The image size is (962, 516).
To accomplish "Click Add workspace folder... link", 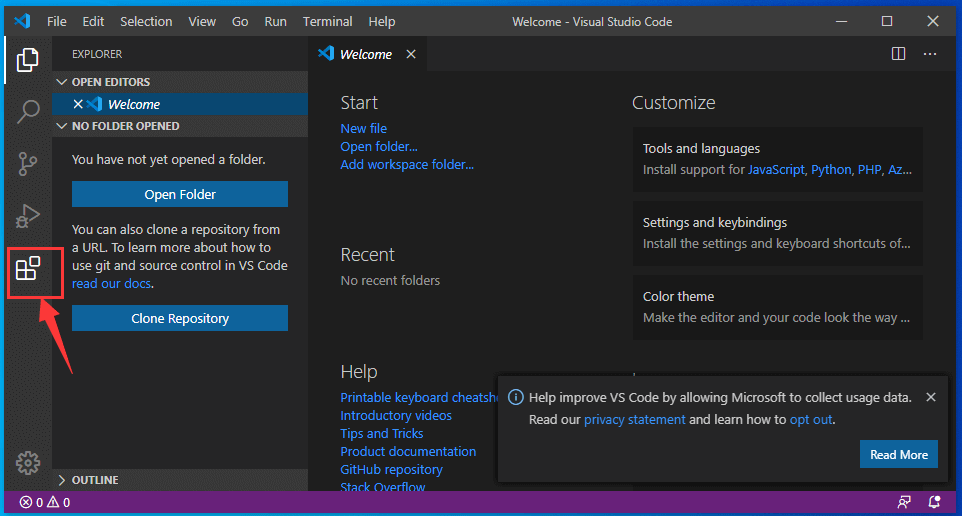I will (407, 164).
